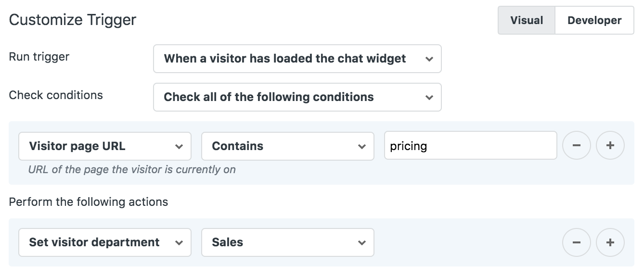Click chevron arrow beside Contains
This screenshot has width=644, height=278.
point(362,147)
